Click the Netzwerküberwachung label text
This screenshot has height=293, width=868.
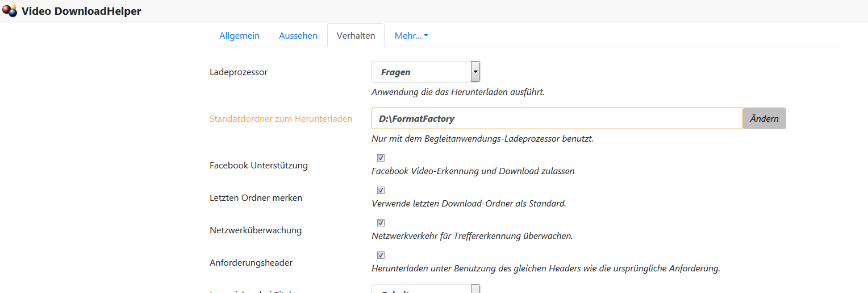click(256, 230)
